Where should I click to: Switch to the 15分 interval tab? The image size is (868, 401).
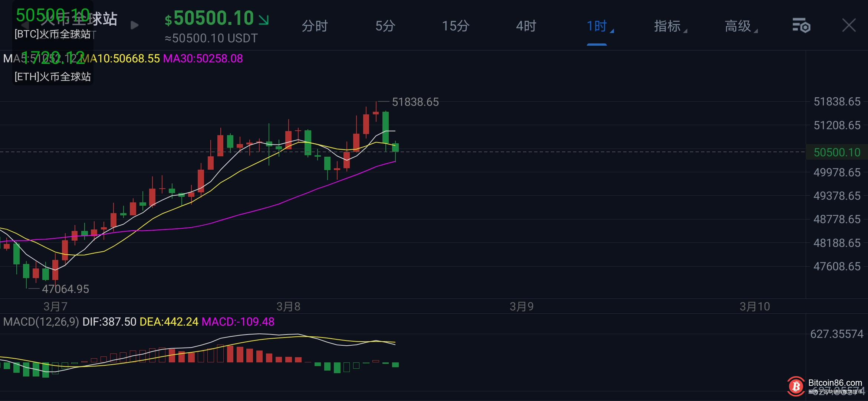456,26
